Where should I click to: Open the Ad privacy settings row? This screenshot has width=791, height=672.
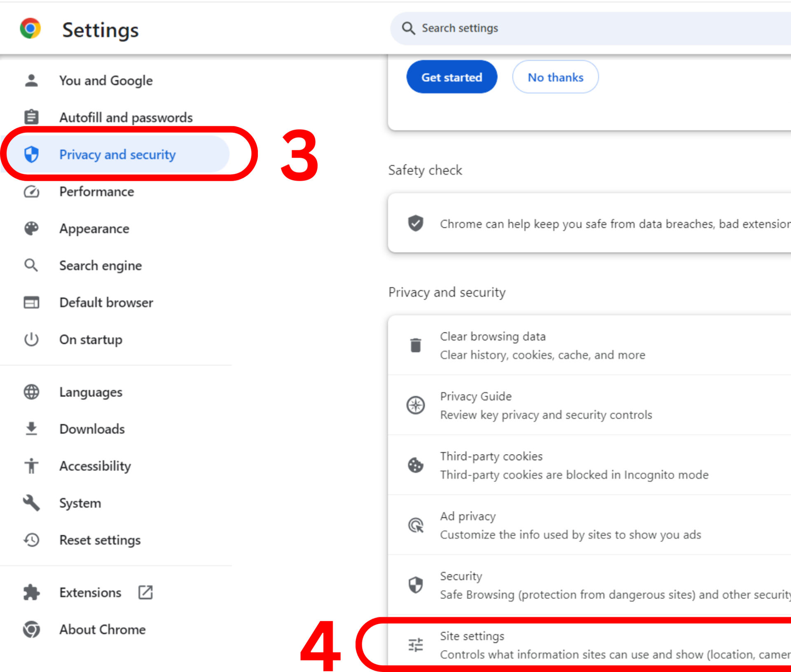[570, 525]
